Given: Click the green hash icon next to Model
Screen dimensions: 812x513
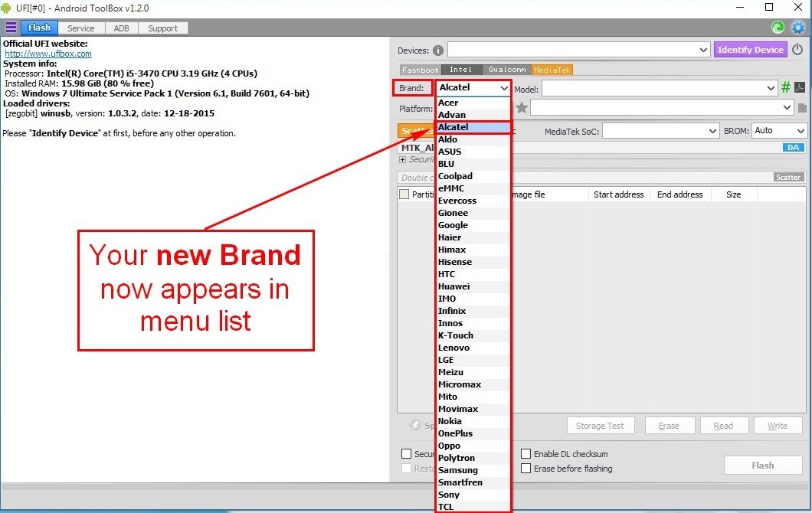Looking at the screenshot, I should [x=786, y=87].
